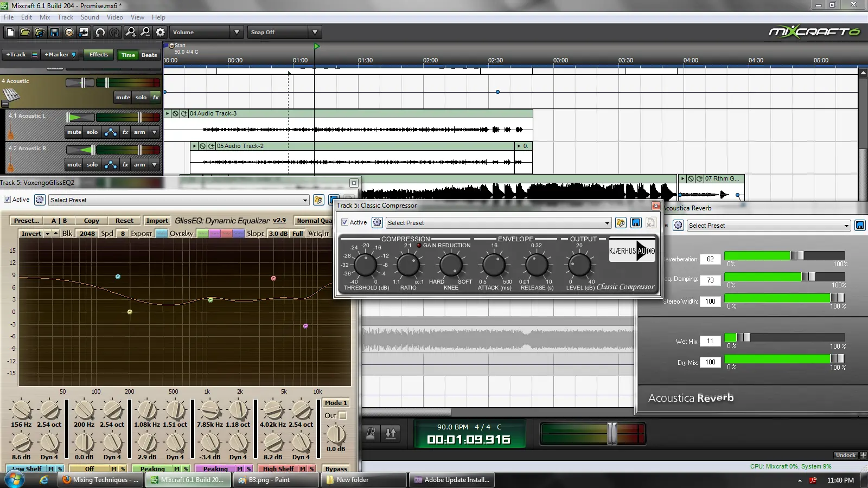Open the Invert dropdown arrow in GlissEQ
Image resolution: width=868 pixels, height=488 pixels.
pyautogui.click(x=48, y=234)
